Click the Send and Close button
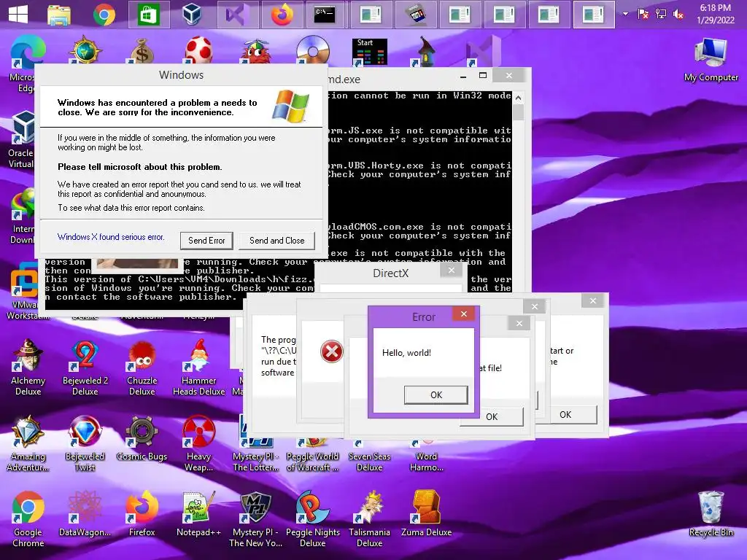The height and width of the screenshot is (560, 747). [276, 241]
